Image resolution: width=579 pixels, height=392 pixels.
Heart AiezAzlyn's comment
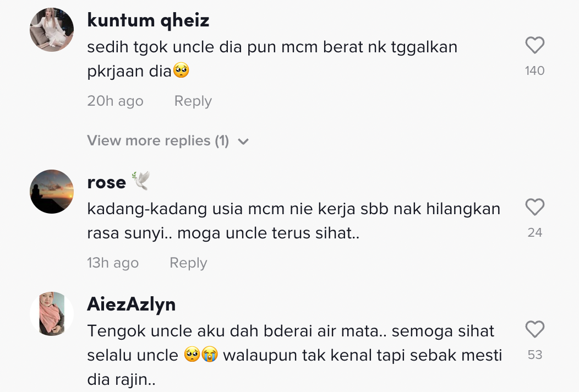pos(534,330)
